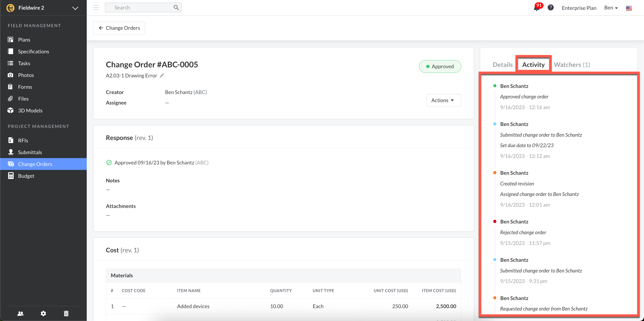
Task: Expand the Fieldwire 2 project dropdown
Action: click(75, 8)
